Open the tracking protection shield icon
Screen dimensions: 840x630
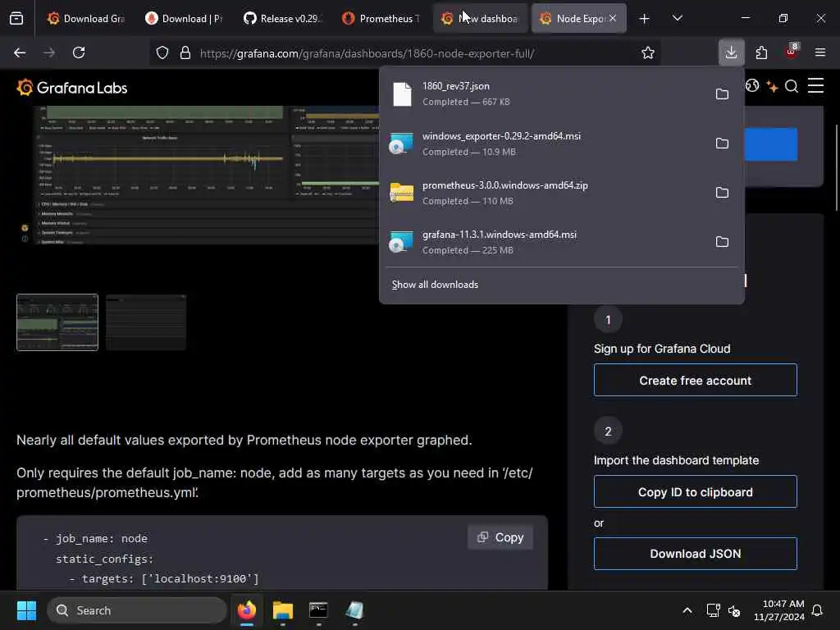point(162,52)
